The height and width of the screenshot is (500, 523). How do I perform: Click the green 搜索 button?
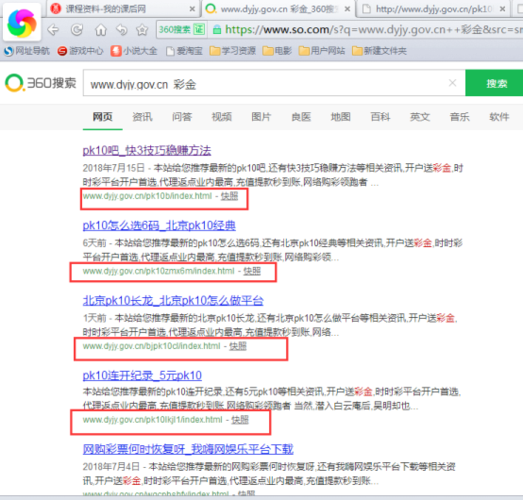tap(495, 83)
